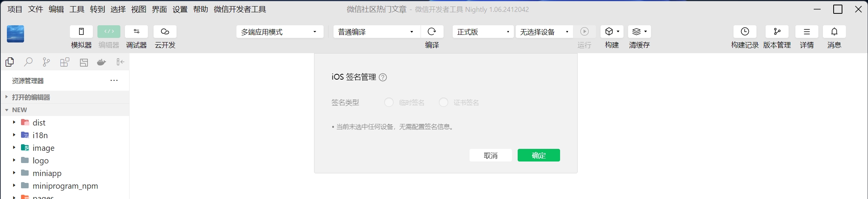This screenshot has height=199, width=868.
Task: Confirm with the green 确定 button
Action: (539, 155)
